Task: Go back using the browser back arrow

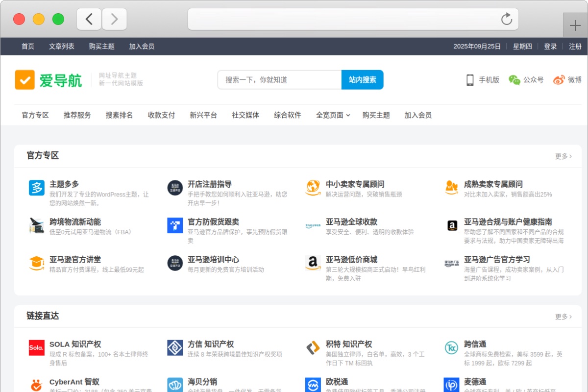Action: click(x=89, y=19)
